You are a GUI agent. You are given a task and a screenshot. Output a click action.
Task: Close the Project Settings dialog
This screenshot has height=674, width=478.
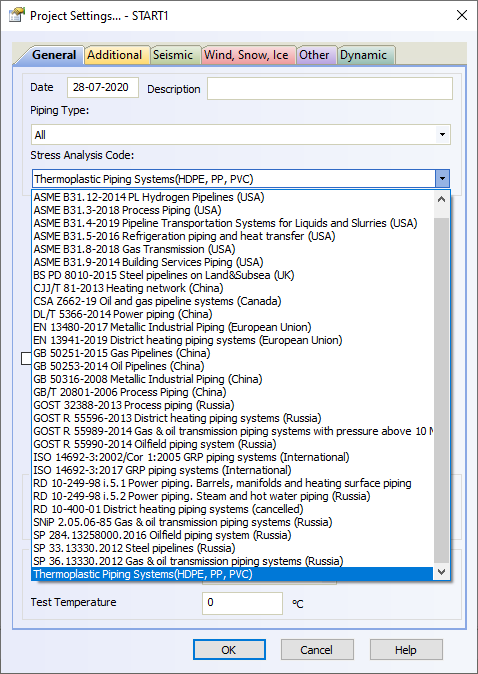[x=462, y=16]
